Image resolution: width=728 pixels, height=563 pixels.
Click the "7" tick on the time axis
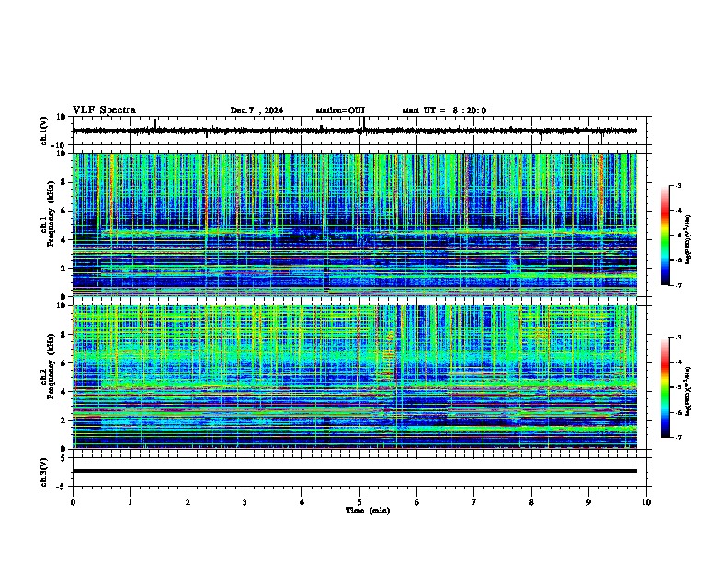point(474,502)
